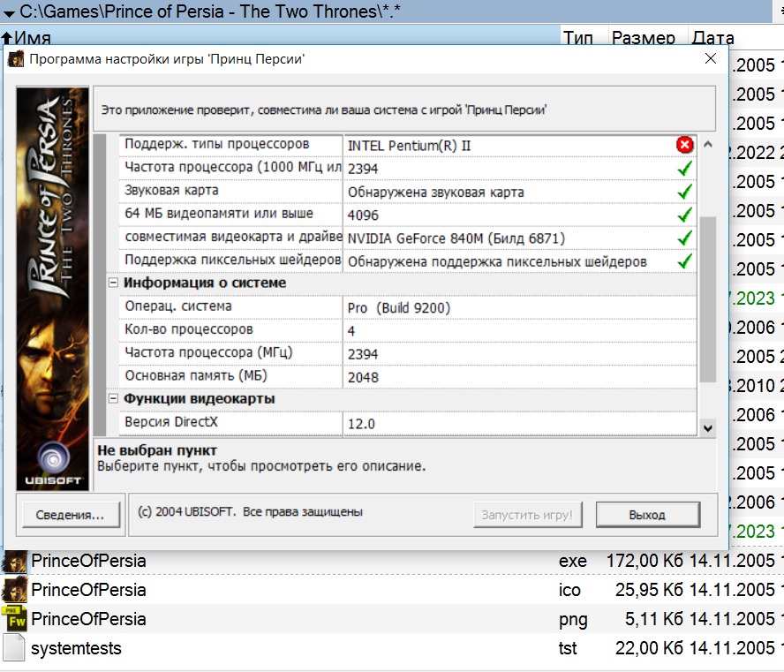The image size is (784, 672).
Task: Sort files by 'Тип' column header
Action: click(x=578, y=38)
